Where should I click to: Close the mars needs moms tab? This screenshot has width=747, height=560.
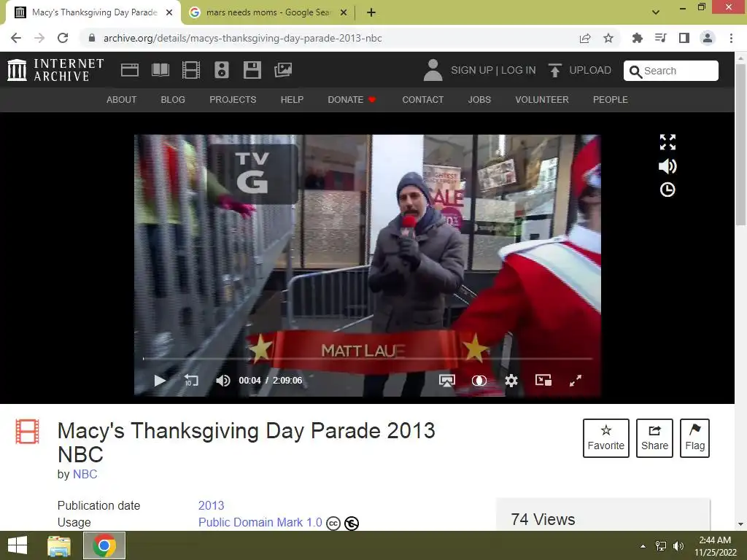click(x=344, y=12)
